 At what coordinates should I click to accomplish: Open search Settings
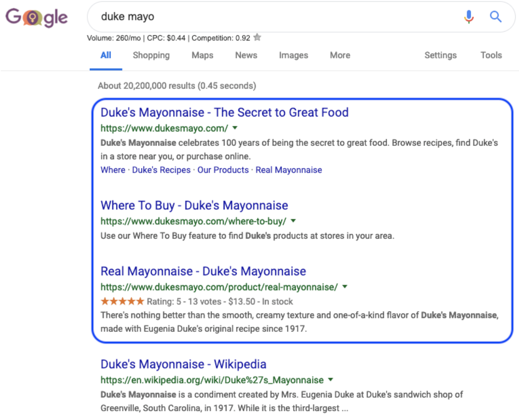[440, 55]
